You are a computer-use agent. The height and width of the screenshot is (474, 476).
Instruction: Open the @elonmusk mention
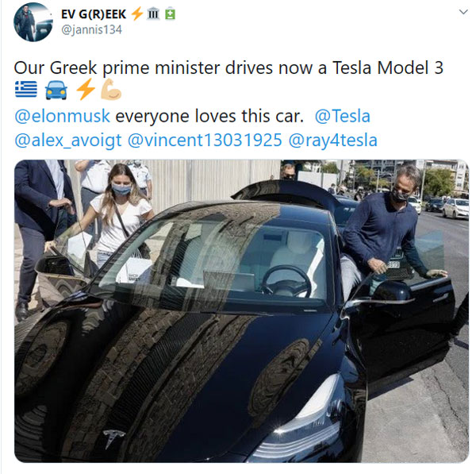pos(62,116)
